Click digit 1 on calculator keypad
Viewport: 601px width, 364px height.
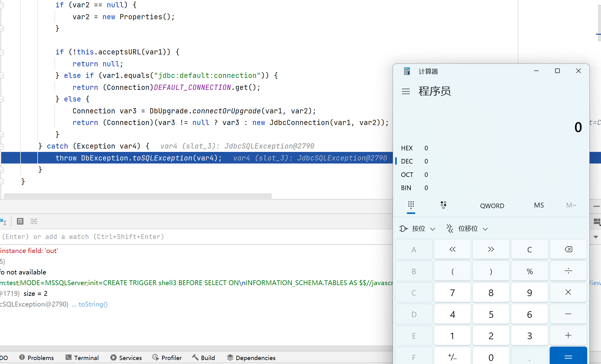(452, 336)
